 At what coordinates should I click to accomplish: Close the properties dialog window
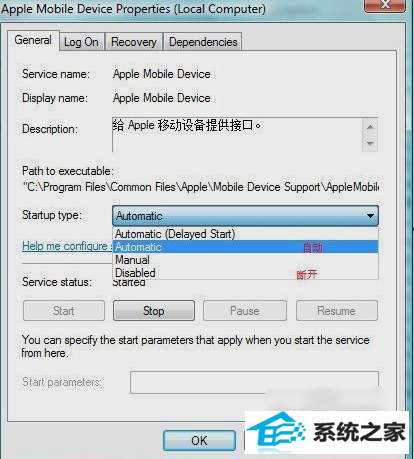point(385,5)
